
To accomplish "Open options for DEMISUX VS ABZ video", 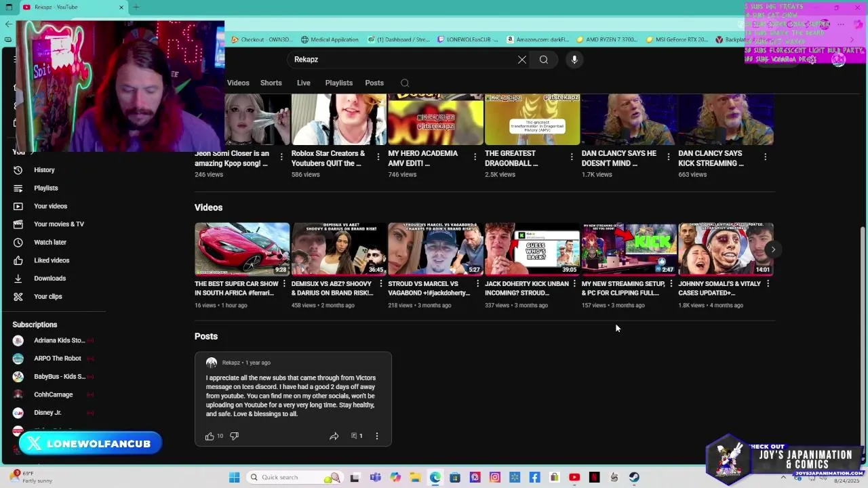I will click(x=380, y=284).
